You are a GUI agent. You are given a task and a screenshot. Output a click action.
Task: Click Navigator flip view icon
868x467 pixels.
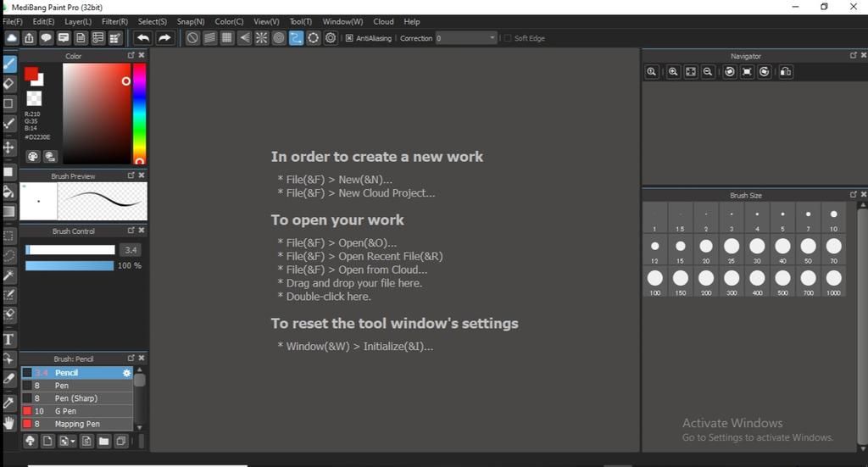pos(786,72)
